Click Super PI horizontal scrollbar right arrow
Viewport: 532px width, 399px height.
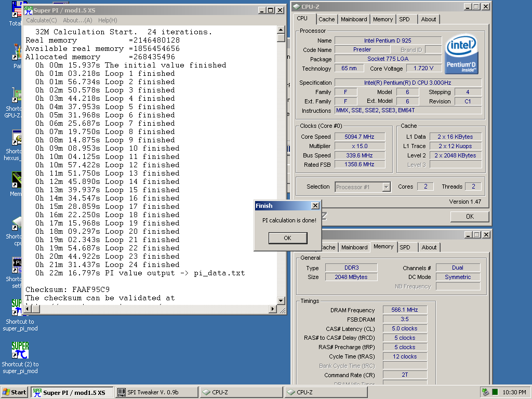[272, 309]
